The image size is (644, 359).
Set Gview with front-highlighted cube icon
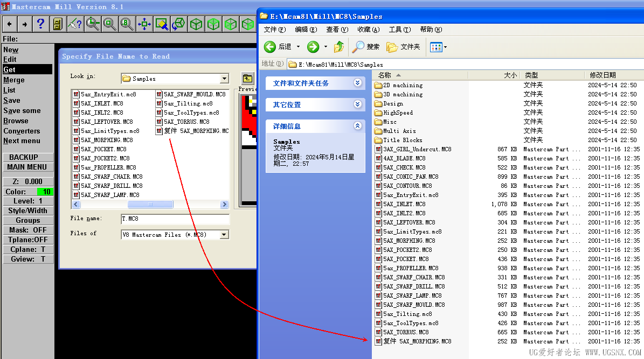tap(231, 24)
